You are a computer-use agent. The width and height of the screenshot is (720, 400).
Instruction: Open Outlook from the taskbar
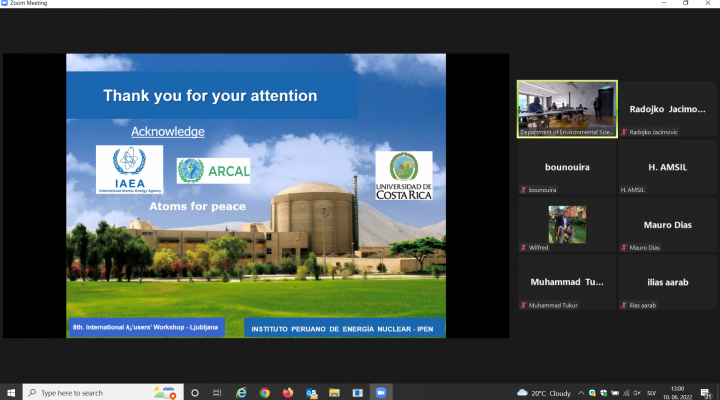pos(311,393)
